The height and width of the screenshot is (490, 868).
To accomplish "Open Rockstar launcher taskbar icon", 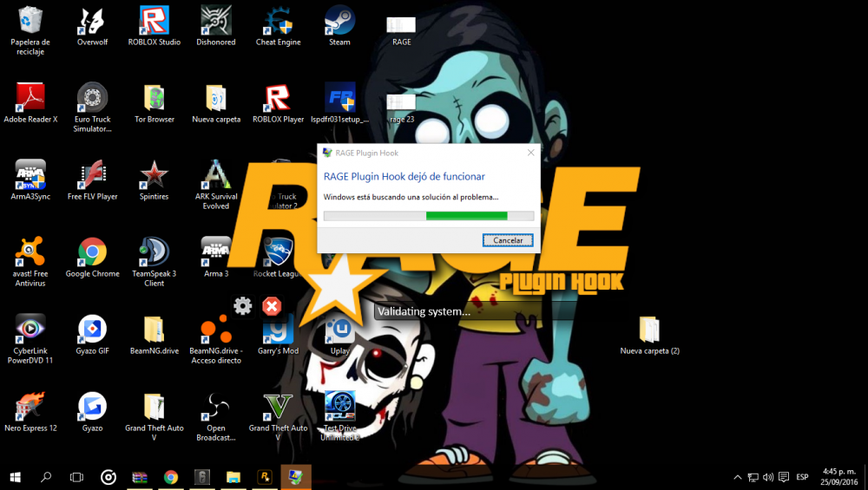I will click(265, 477).
